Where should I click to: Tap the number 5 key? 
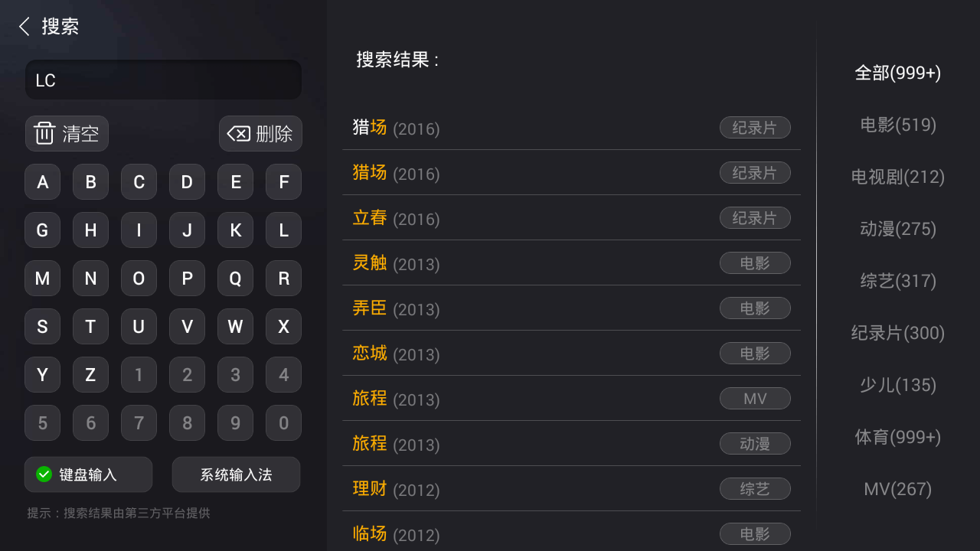43,423
